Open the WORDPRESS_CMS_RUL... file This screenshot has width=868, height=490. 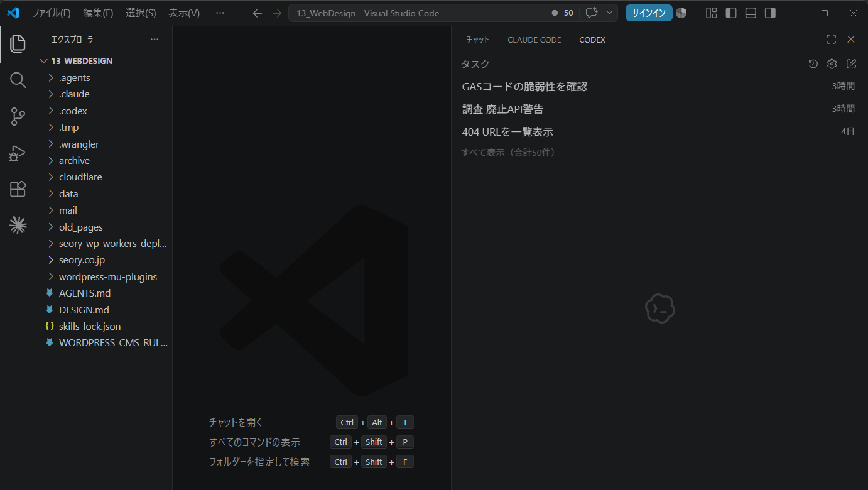104,343
